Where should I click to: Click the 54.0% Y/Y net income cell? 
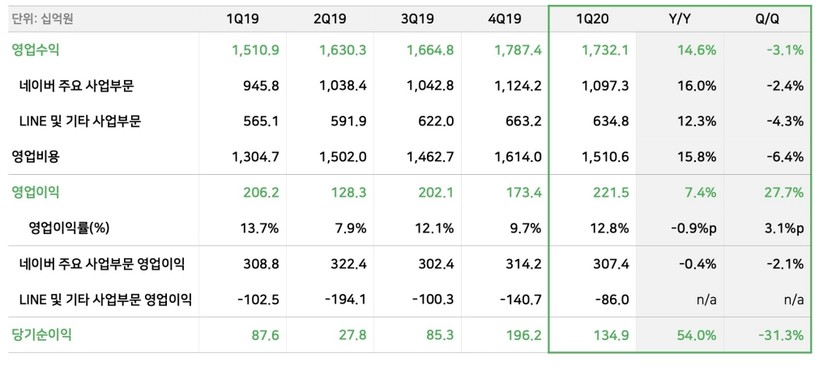696,335
